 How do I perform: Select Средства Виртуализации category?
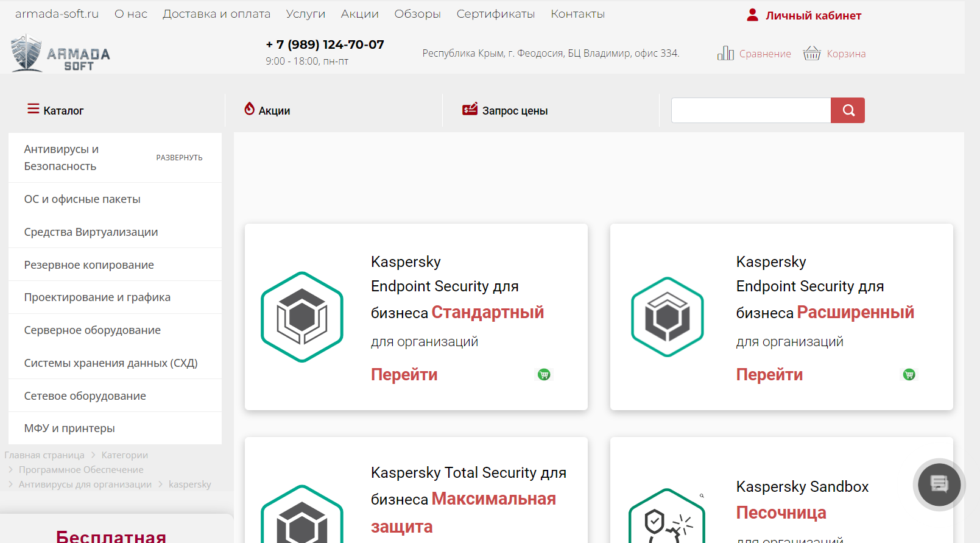tap(91, 232)
